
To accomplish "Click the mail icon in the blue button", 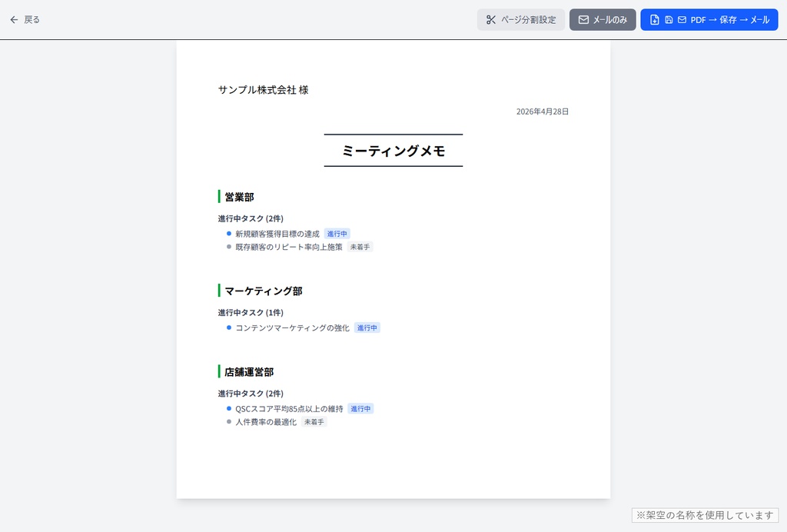I will click(682, 19).
